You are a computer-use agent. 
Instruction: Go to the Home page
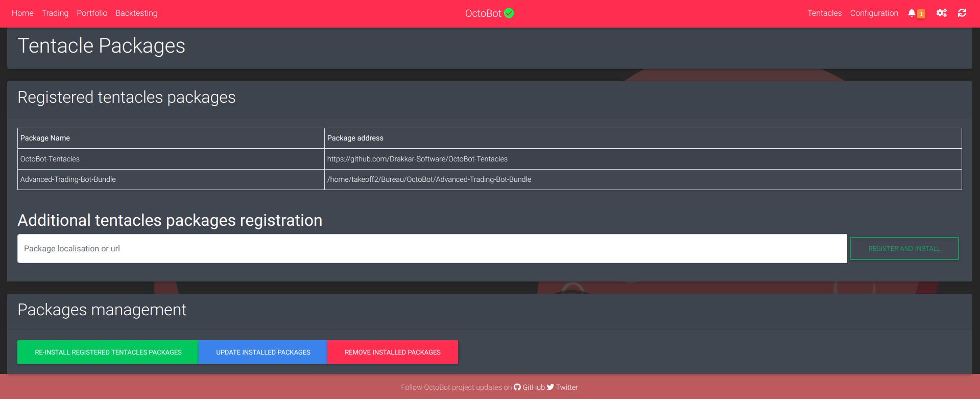[22, 13]
